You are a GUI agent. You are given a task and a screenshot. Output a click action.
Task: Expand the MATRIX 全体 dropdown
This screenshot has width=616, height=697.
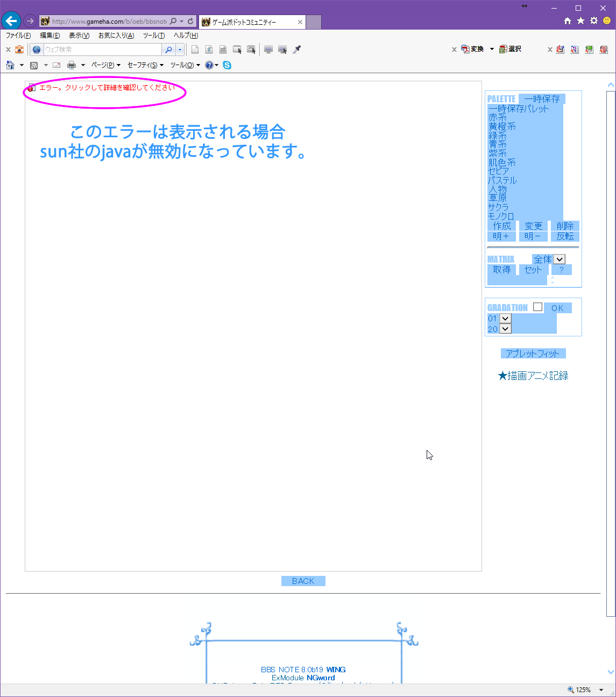pyautogui.click(x=559, y=259)
